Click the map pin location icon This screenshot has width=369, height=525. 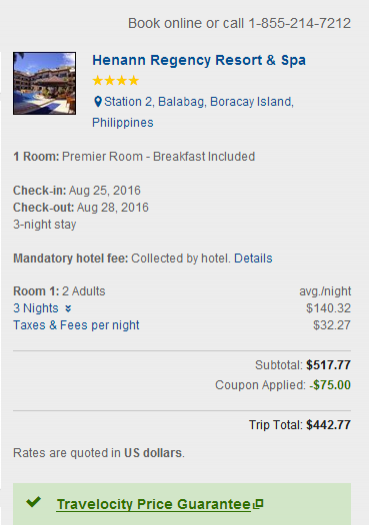(97, 102)
